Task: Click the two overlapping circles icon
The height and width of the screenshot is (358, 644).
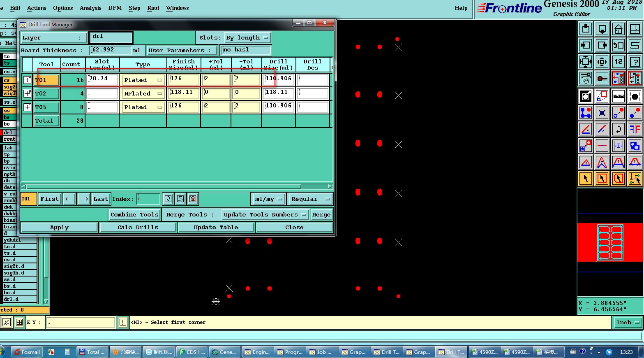Action: (x=635, y=146)
